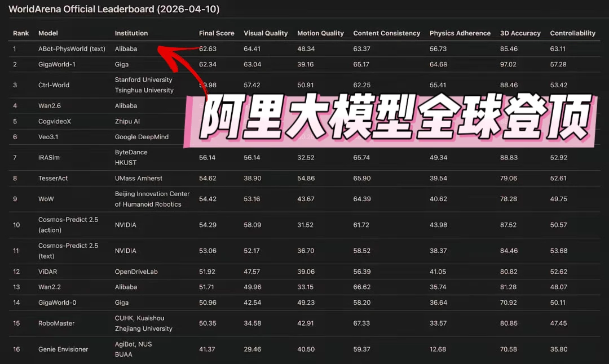Screen dimensions: 609x364
Task: Click motion quality 50.91 for Ctrl-World
Action: 305,85
